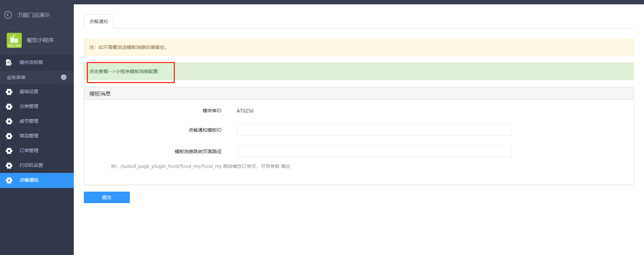Click the gear icon beside 桌号管理

9,121
